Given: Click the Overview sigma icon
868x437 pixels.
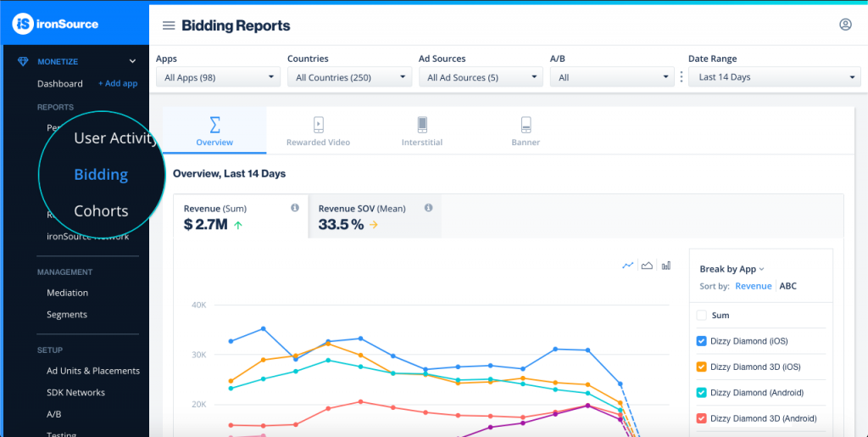Looking at the screenshot, I should tap(214, 125).
